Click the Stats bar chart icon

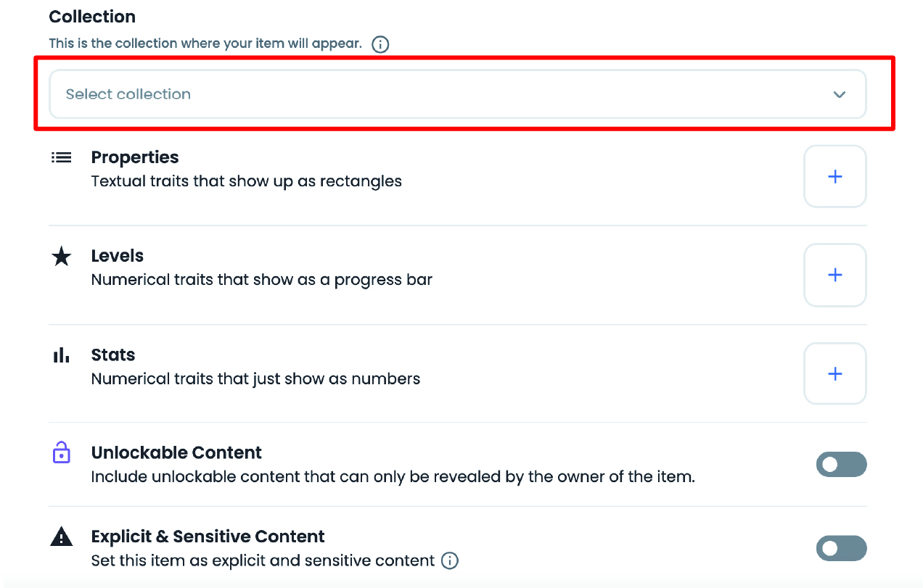(62, 355)
